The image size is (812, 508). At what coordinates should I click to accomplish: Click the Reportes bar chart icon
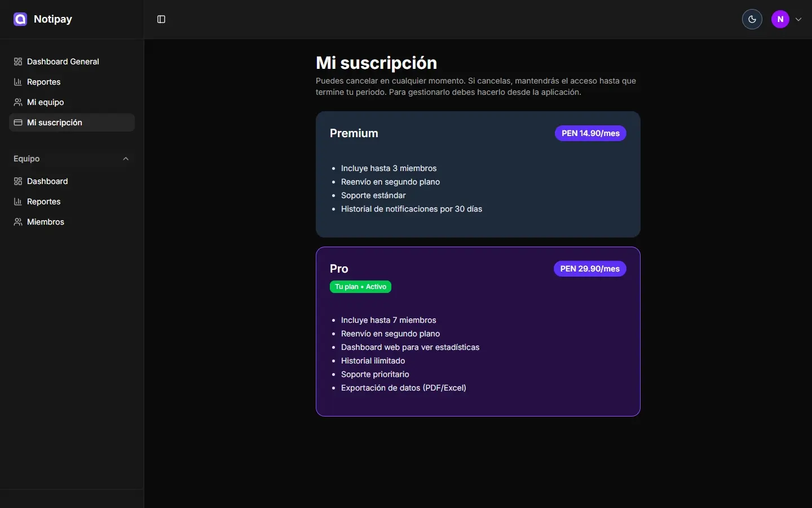[18, 82]
